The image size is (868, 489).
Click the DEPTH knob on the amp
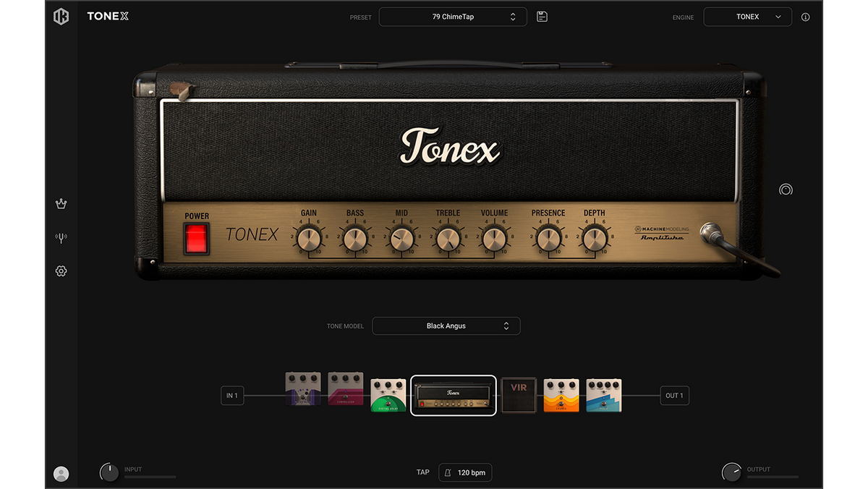595,238
